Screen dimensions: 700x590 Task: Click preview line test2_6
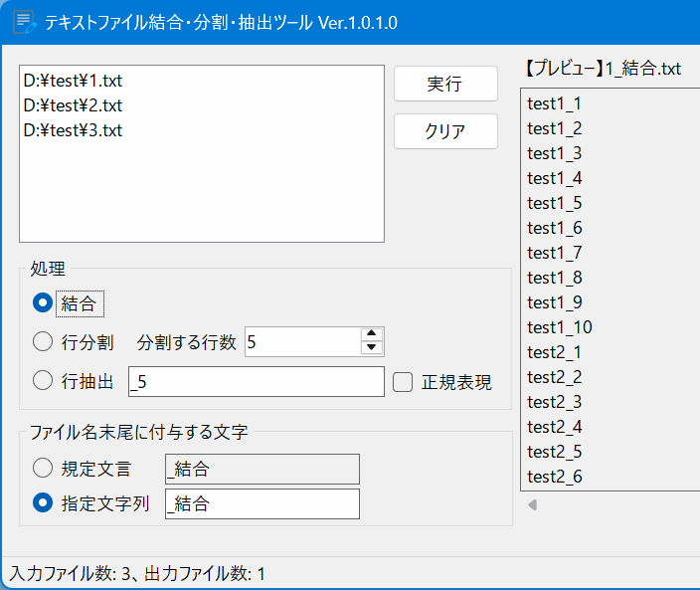click(555, 477)
